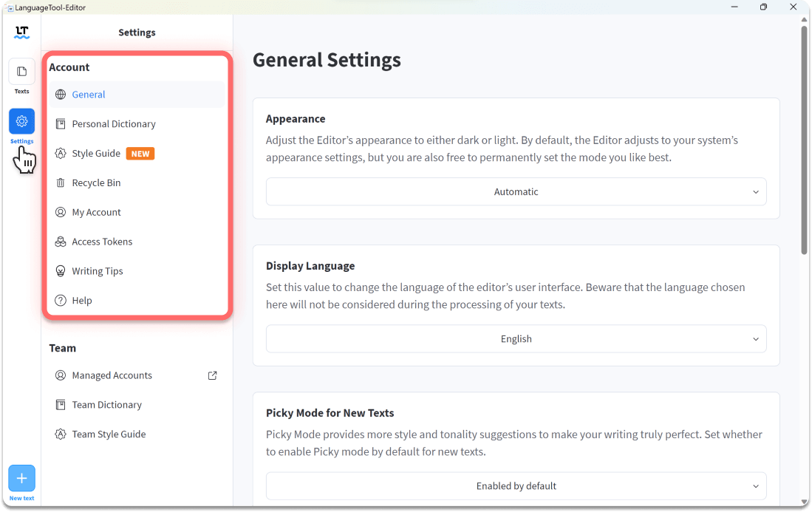
Task: Click the 'Team' group heading
Action: pyautogui.click(x=63, y=349)
